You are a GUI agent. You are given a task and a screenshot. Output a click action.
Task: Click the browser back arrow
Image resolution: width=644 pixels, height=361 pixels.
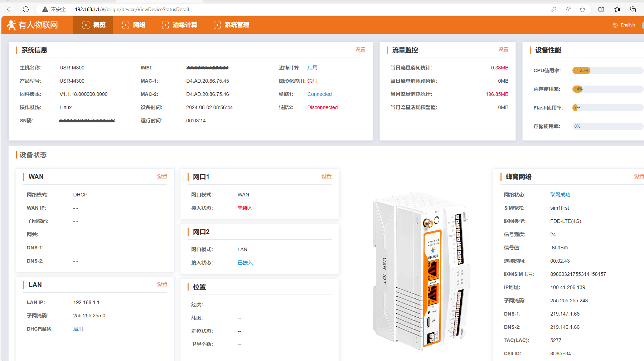(10, 9)
